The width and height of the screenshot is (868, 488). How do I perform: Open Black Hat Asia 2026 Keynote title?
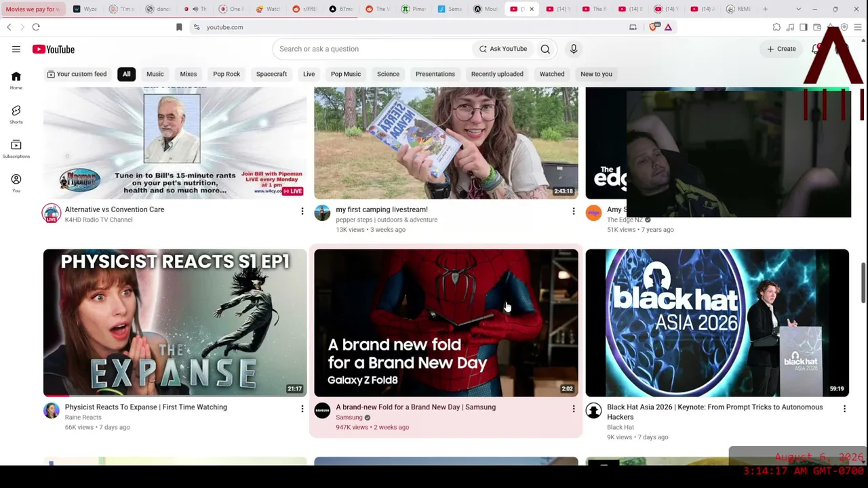point(715,412)
